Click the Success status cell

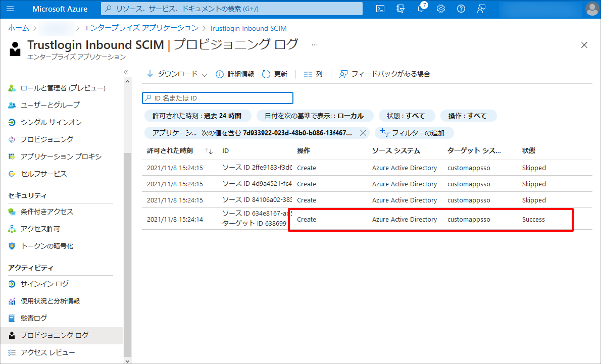click(533, 220)
